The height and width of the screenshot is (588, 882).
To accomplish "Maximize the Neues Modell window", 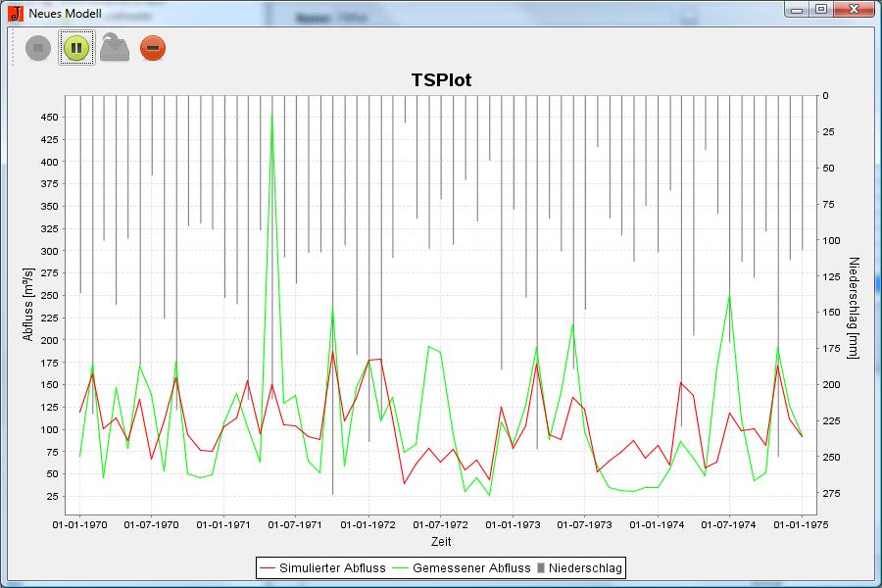I will click(x=820, y=10).
